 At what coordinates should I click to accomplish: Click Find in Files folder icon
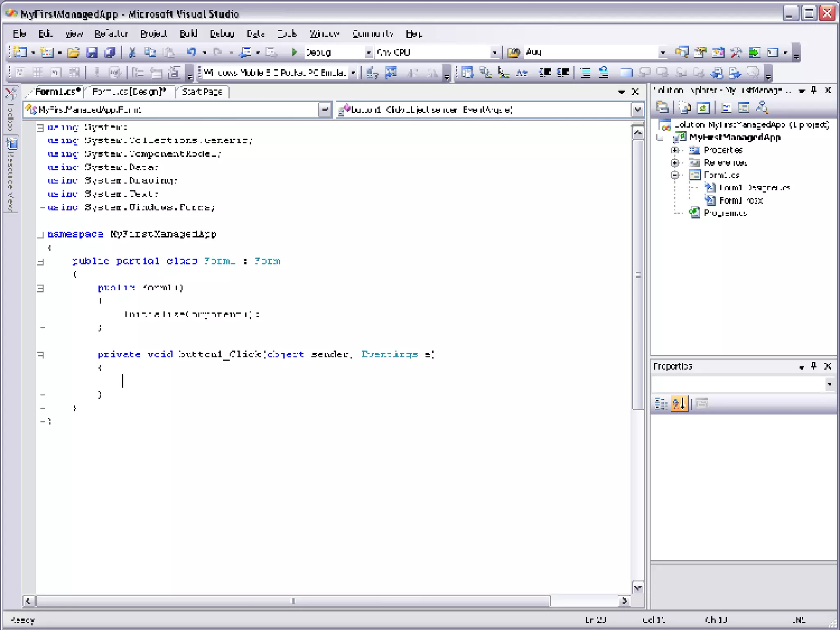(513, 52)
